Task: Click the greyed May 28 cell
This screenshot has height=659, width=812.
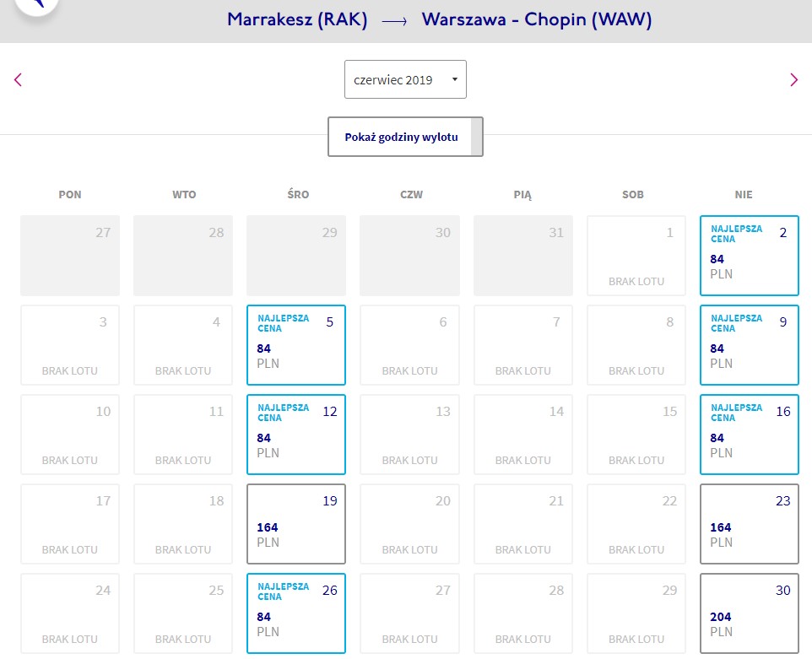Action: point(183,256)
